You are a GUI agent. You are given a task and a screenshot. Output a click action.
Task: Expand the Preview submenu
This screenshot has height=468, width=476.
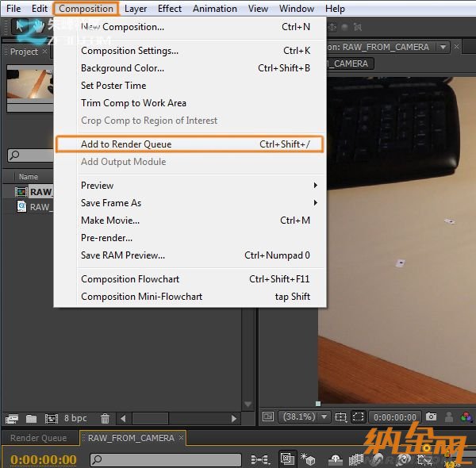[198, 186]
